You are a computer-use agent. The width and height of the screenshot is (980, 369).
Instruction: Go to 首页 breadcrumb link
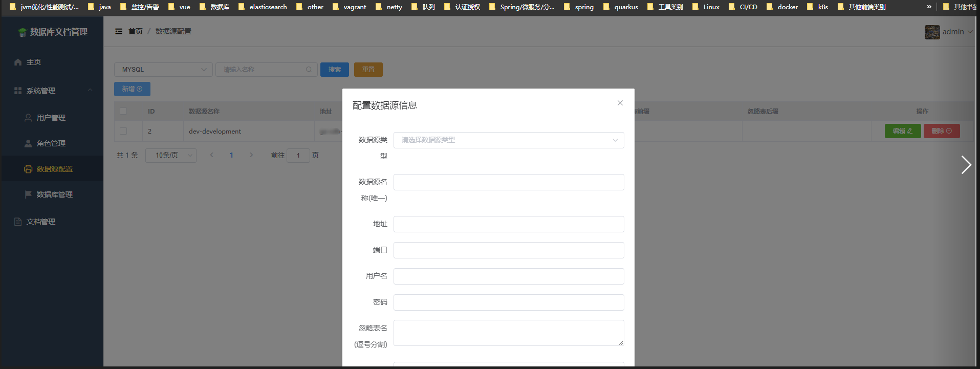click(x=136, y=31)
